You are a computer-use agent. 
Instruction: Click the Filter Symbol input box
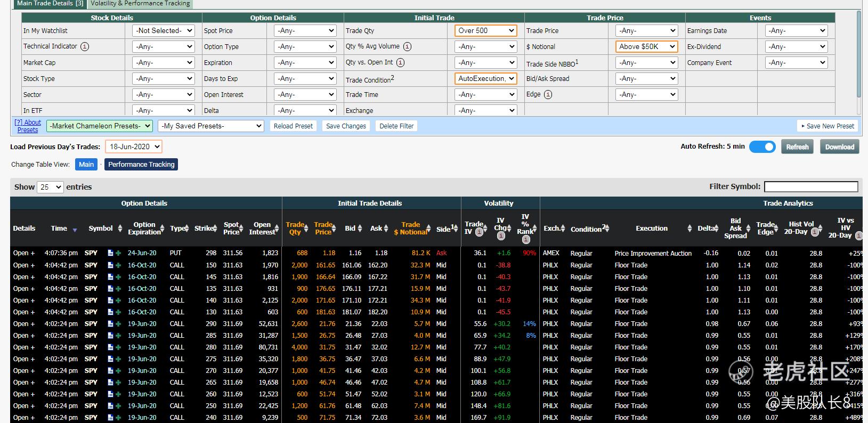pos(811,186)
